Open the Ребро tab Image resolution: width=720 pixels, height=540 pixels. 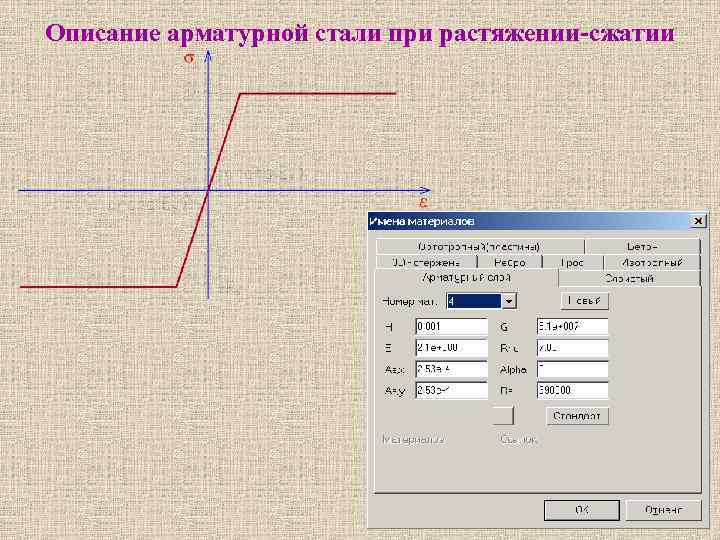pyautogui.click(x=510, y=263)
